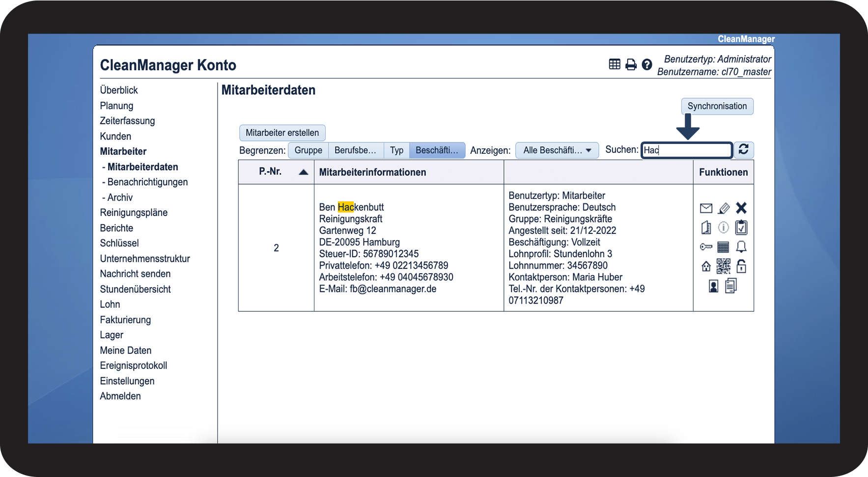Click the key icon in Funktionen
The height and width of the screenshot is (477, 868).
coord(706,247)
